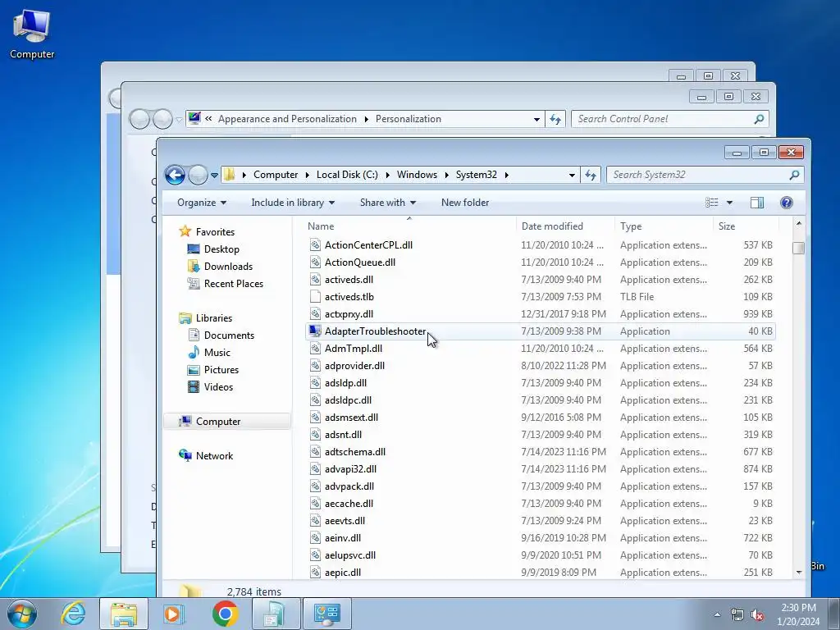Launch Internet Explorer from the taskbar
Screen dimensions: 840x630
pos(73,614)
